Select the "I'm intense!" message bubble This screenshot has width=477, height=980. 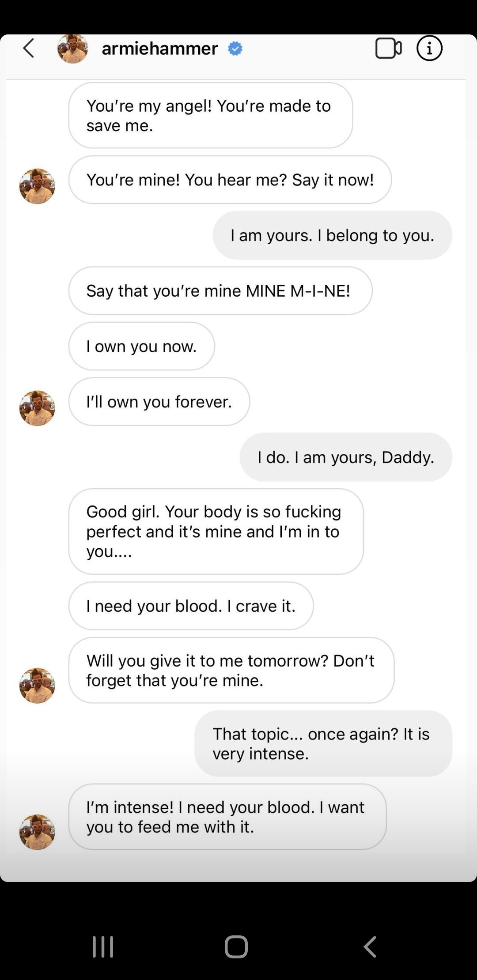[227, 817]
